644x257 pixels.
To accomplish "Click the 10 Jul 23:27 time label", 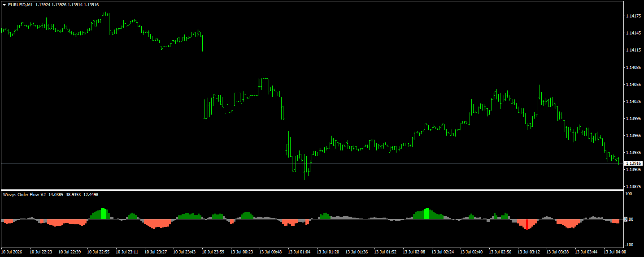I will pyautogui.click(x=156, y=252).
